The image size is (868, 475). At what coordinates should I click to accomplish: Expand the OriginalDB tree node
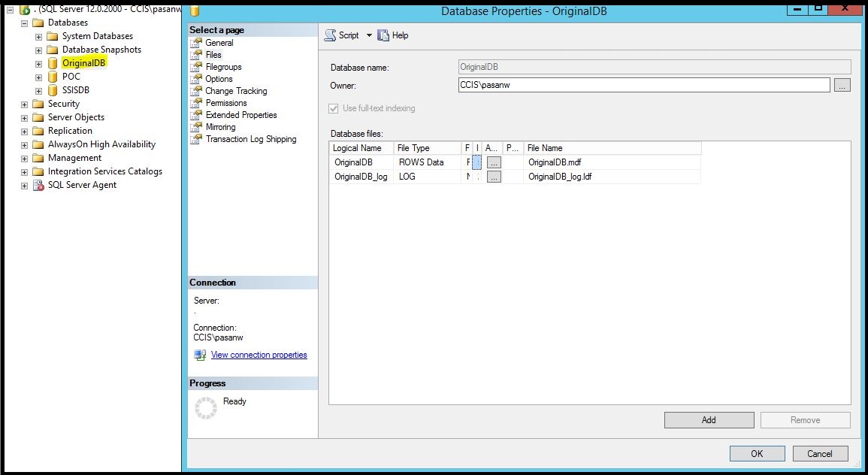click(38, 62)
